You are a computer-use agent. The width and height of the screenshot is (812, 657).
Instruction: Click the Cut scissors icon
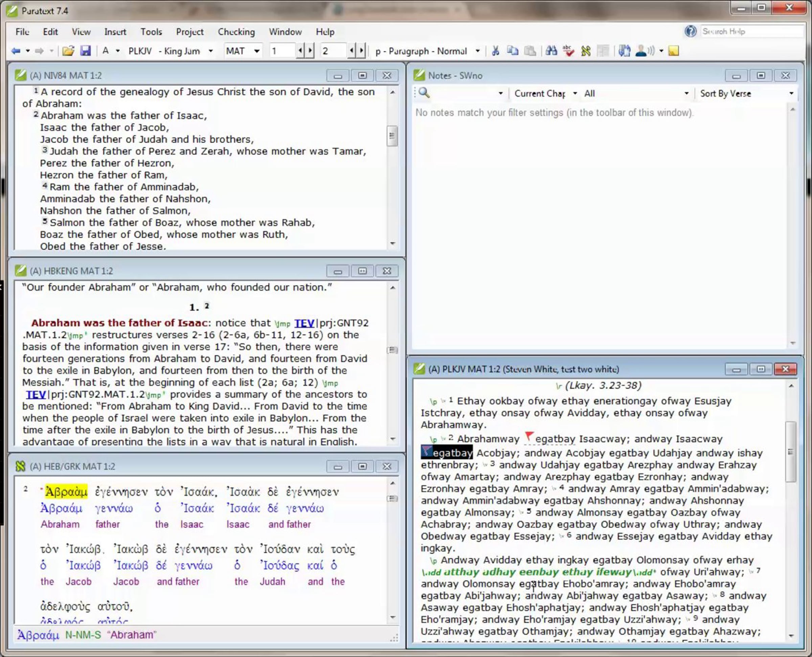(x=495, y=51)
